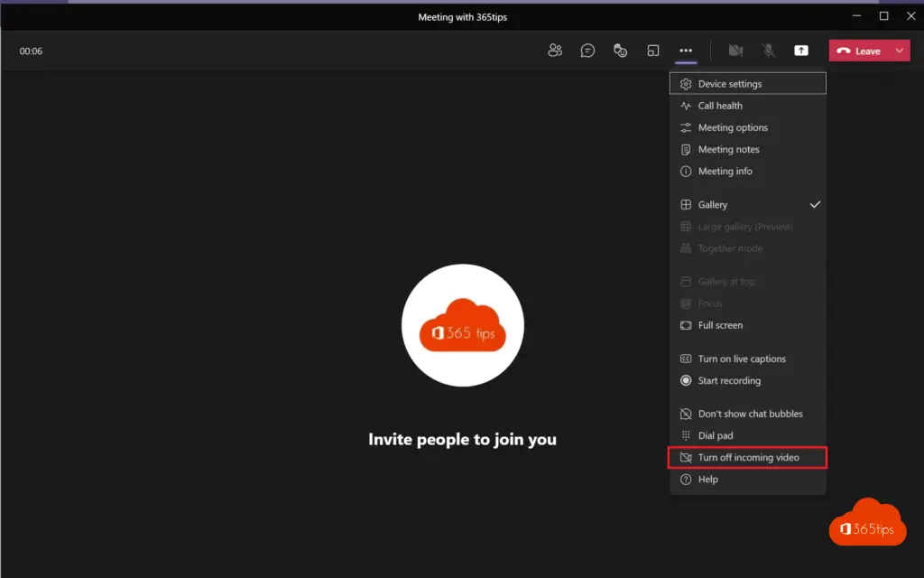Click the red Leave button

click(859, 51)
